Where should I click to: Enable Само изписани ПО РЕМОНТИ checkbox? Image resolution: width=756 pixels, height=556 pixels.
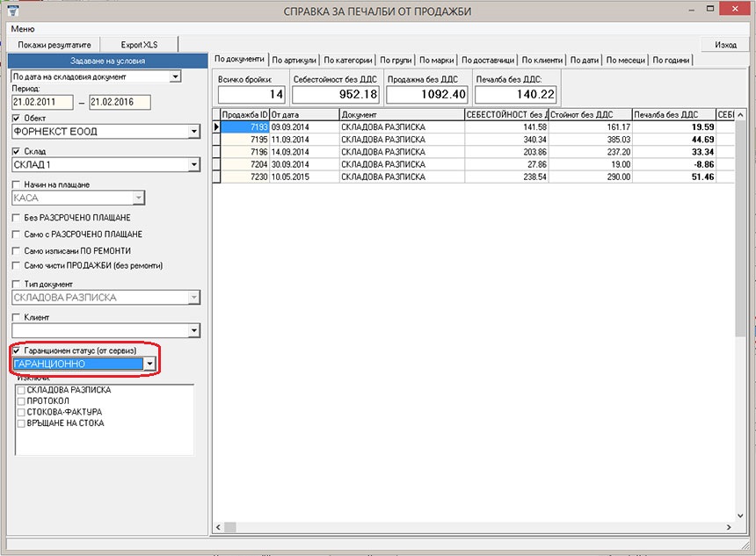[17, 251]
